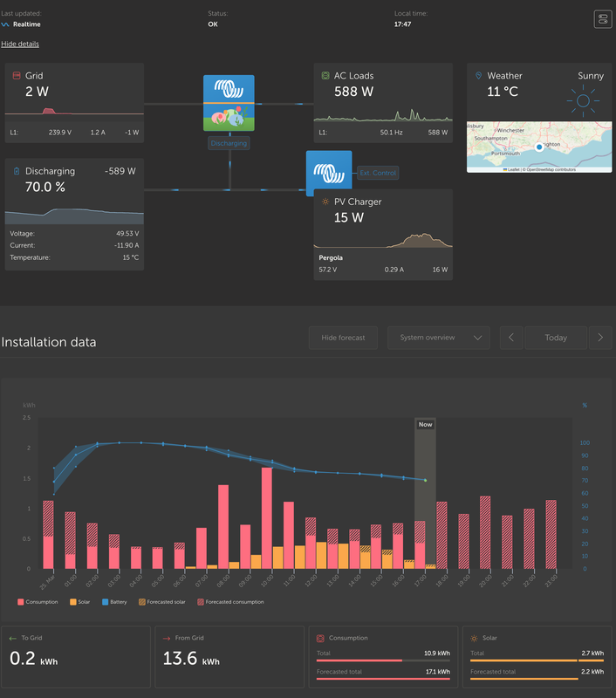Click the Realtime update indicator icon

(5, 24)
